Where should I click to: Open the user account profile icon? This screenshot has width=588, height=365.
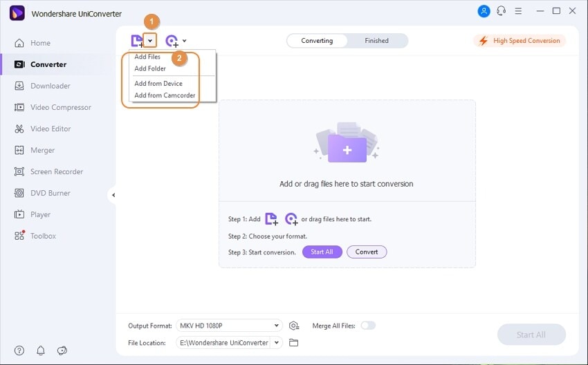[x=484, y=11]
